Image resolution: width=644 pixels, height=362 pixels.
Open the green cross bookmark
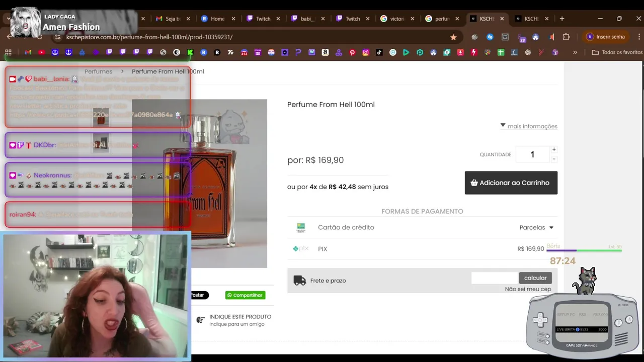point(501,52)
